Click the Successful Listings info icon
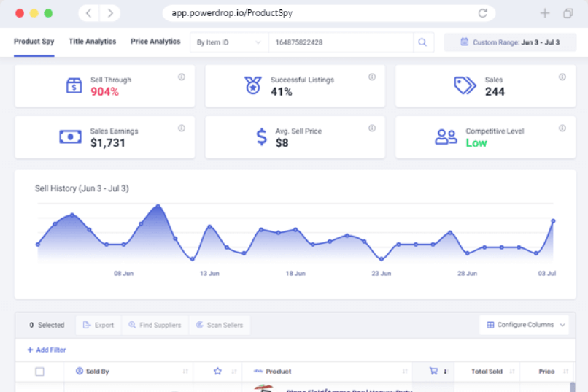The height and width of the screenshot is (392, 588). (372, 77)
